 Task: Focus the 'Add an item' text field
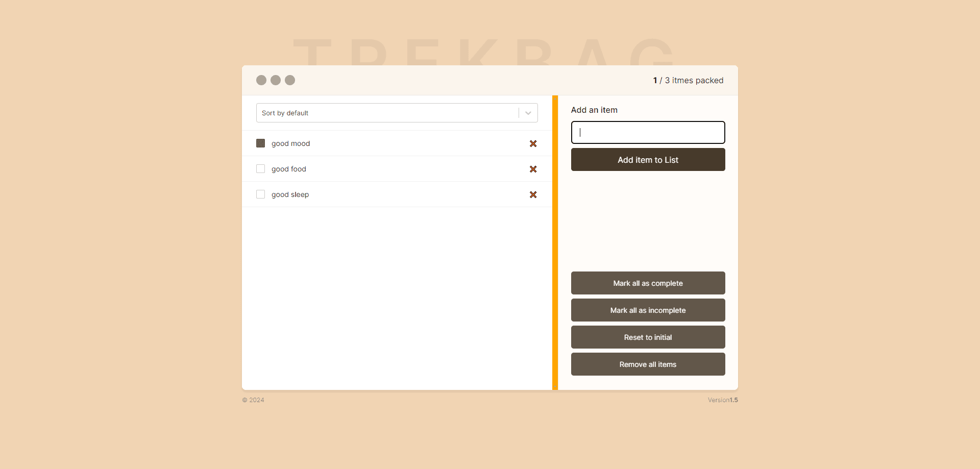(648, 133)
